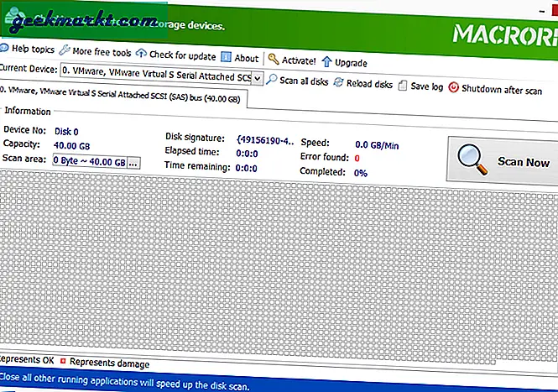The width and height of the screenshot is (558, 392).
Task: Click the Activate! key icon
Action: point(274,60)
